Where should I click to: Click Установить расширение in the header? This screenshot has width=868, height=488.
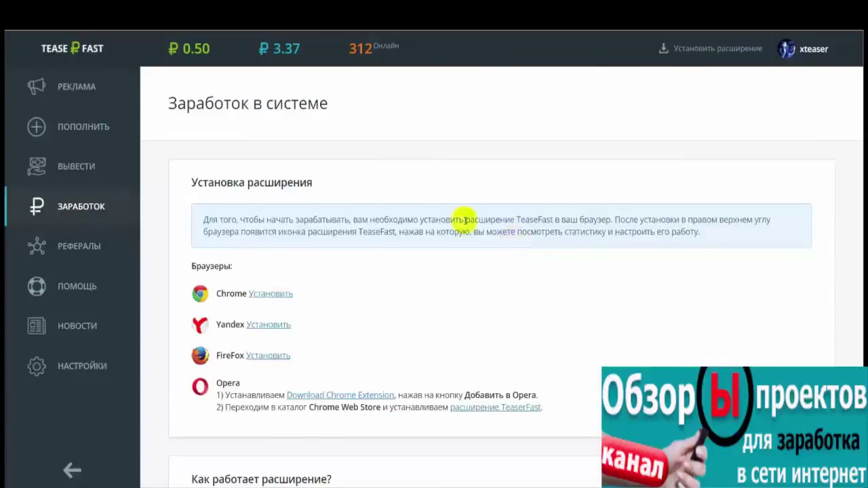pyautogui.click(x=717, y=49)
